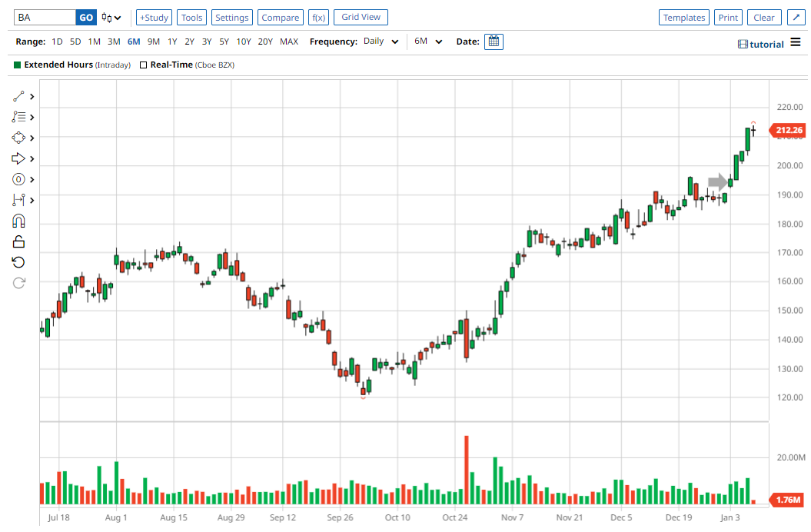Click the BA symbol input field
The height and width of the screenshot is (532, 811).
pyautogui.click(x=45, y=18)
